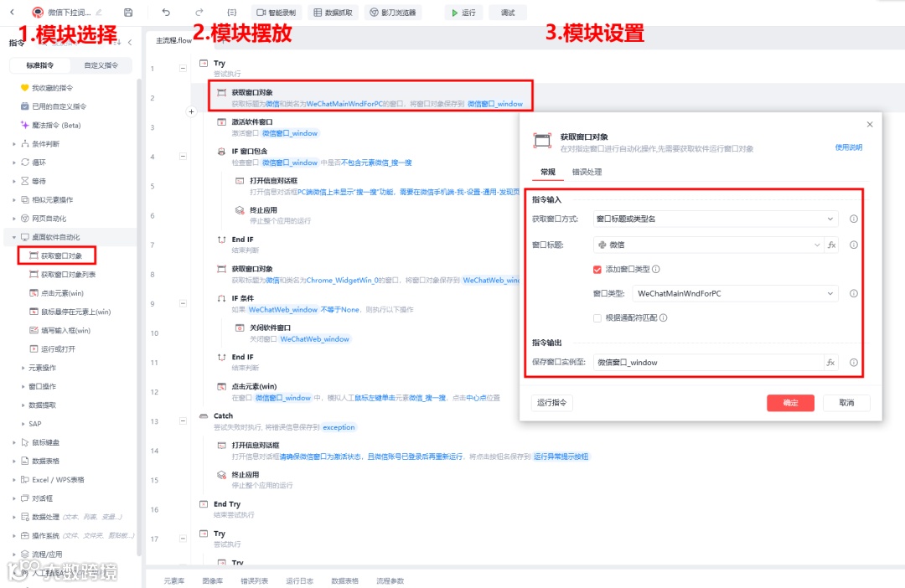Image resolution: width=905 pixels, height=588 pixels.
Task: Collapse the IF 窗口包含 block toggle
Action: [x=183, y=156]
